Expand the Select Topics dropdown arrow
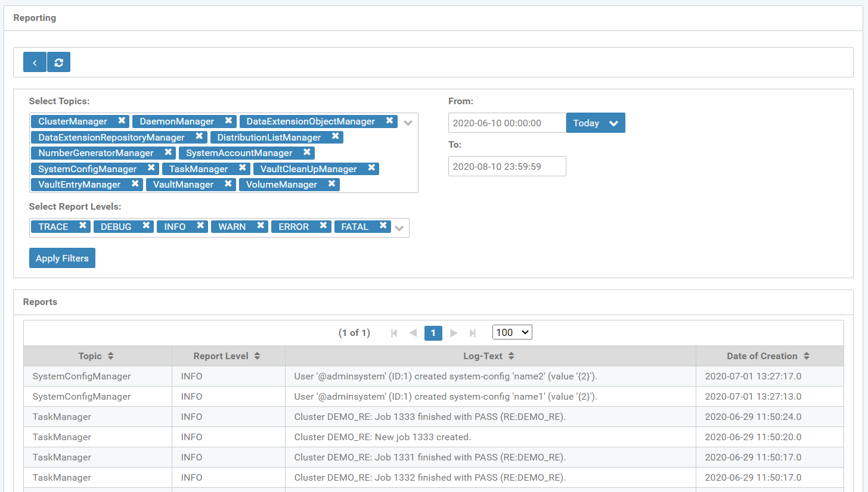Viewport: 868px width, 492px height. tap(408, 123)
